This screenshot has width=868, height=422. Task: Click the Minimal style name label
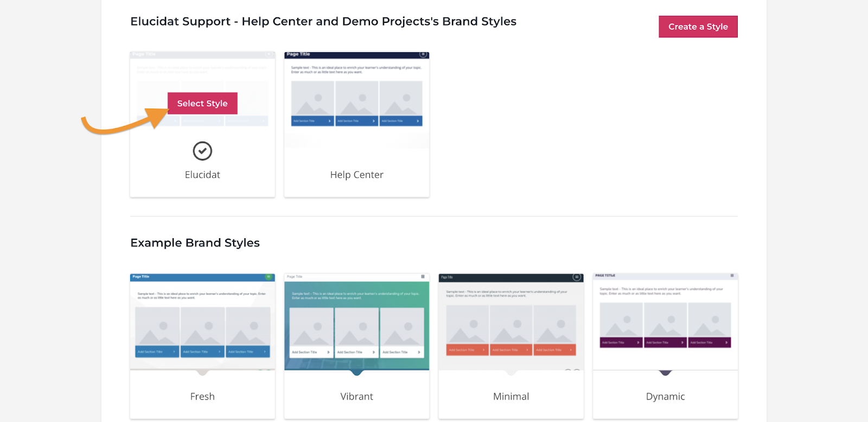pyautogui.click(x=511, y=397)
